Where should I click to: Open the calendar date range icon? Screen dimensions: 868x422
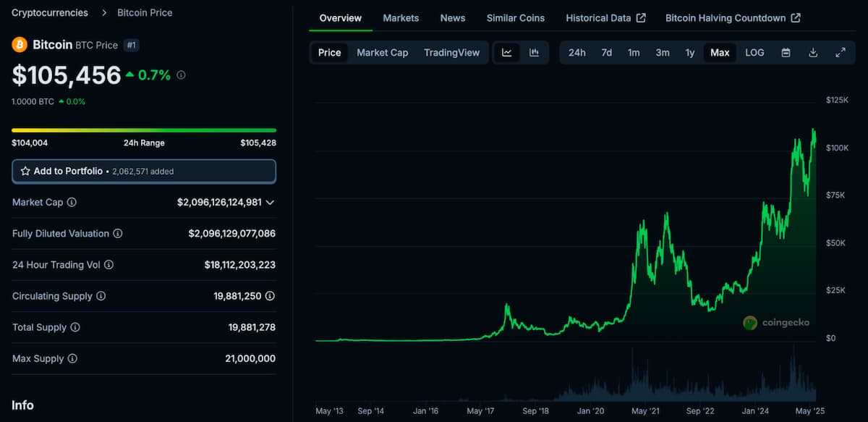786,53
